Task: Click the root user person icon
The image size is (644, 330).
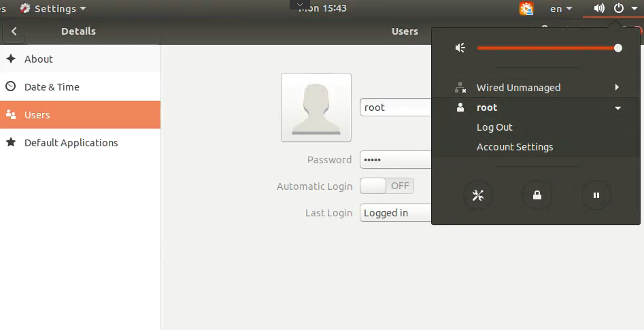Action: pyautogui.click(x=460, y=108)
